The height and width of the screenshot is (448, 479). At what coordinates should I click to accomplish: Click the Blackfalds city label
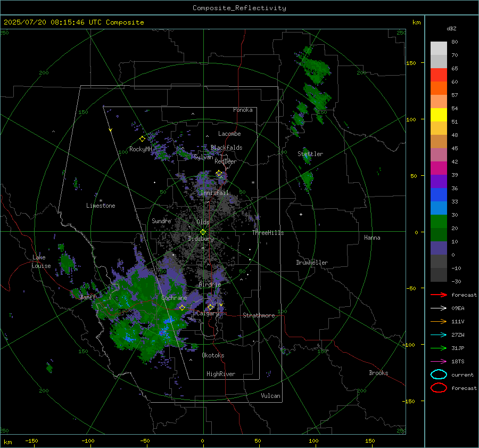click(x=226, y=148)
